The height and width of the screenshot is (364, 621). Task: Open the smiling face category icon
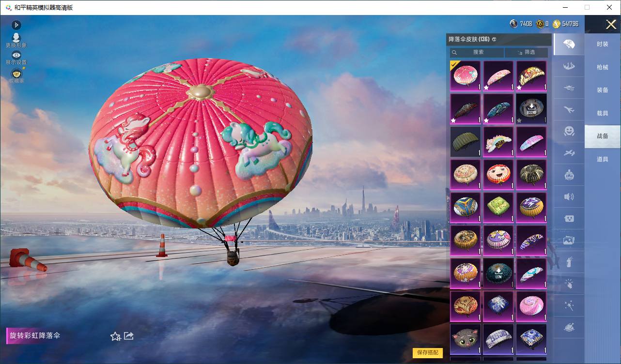point(569,131)
